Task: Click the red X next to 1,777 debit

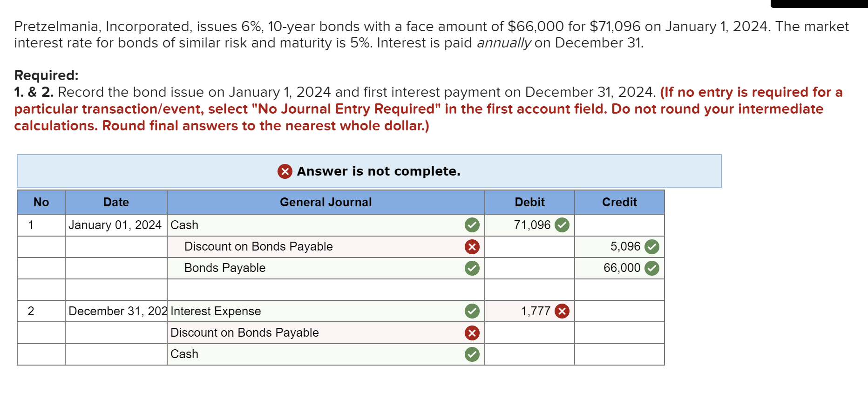Action: coord(562,311)
